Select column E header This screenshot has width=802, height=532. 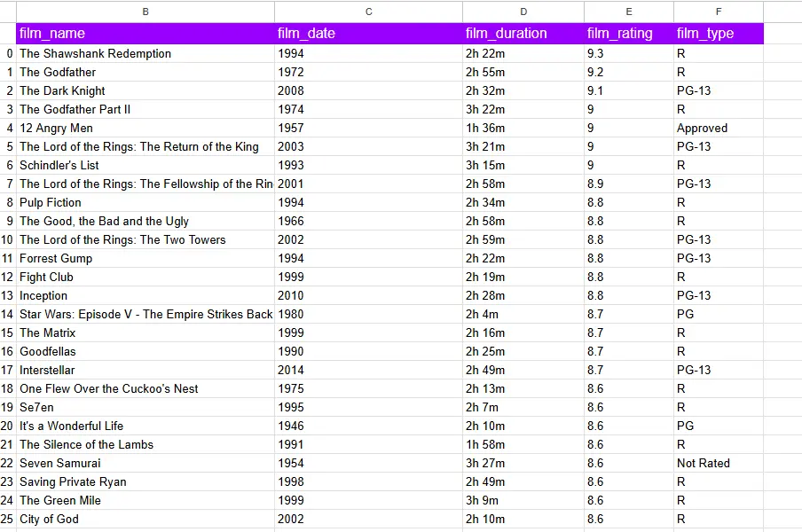[x=629, y=12]
